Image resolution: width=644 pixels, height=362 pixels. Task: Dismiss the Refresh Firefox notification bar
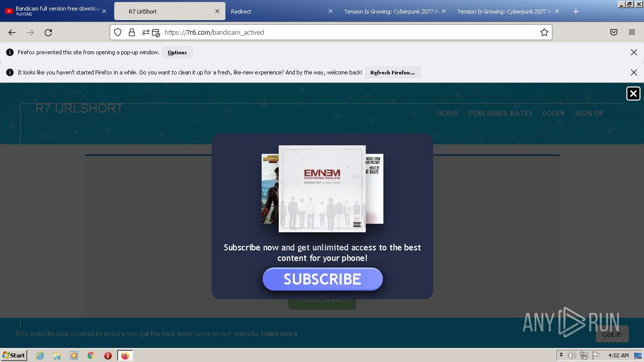pyautogui.click(x=634, y=72)
